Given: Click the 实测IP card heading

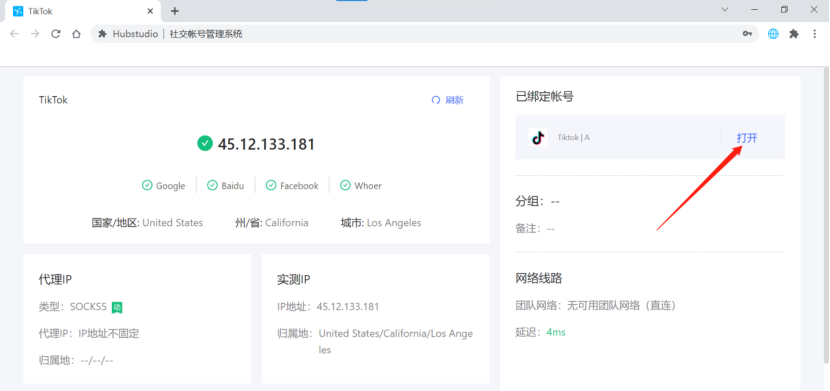Looking at the screenshot, I should click(x=293, y=280).
